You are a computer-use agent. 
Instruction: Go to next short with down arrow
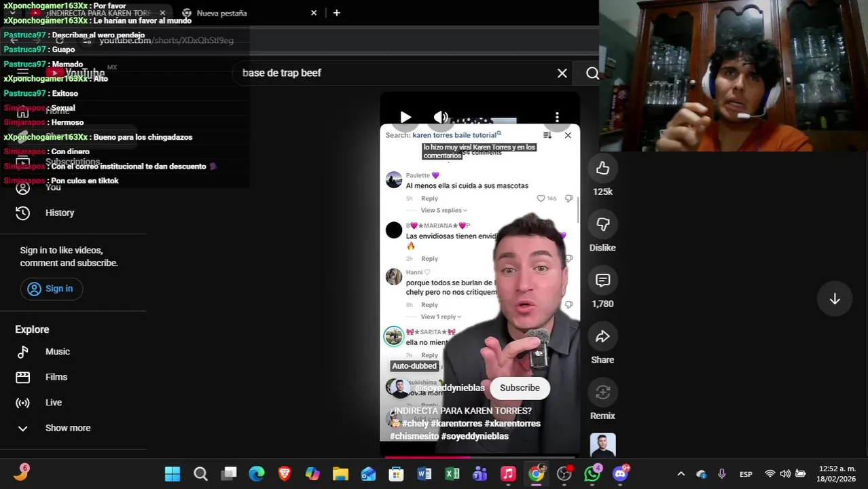coord(835,300)
